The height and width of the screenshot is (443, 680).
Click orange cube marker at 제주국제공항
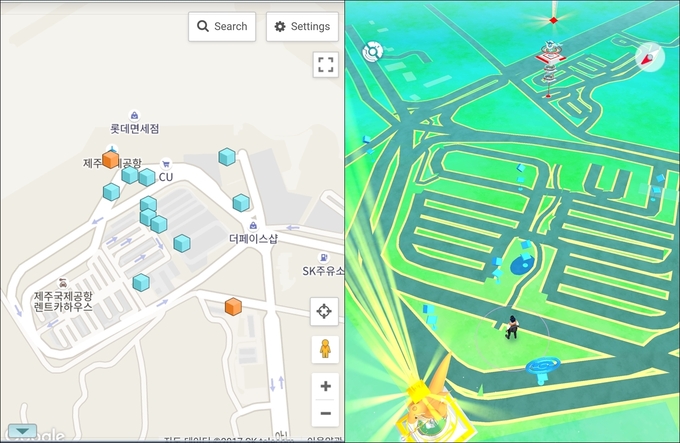coord(111,160)
